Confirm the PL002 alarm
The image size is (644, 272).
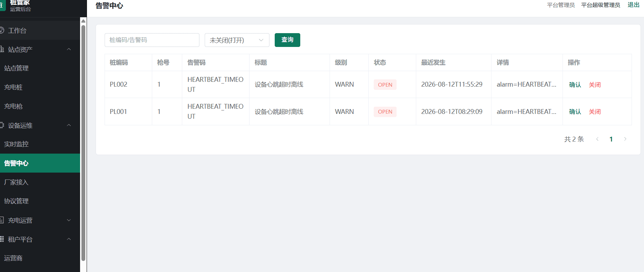coord(575,85)
